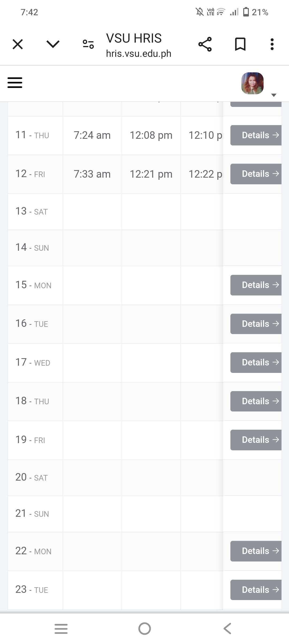View Details for 15 - MON
This screenshot has height=644, width=289.
(x=256, y=285)
